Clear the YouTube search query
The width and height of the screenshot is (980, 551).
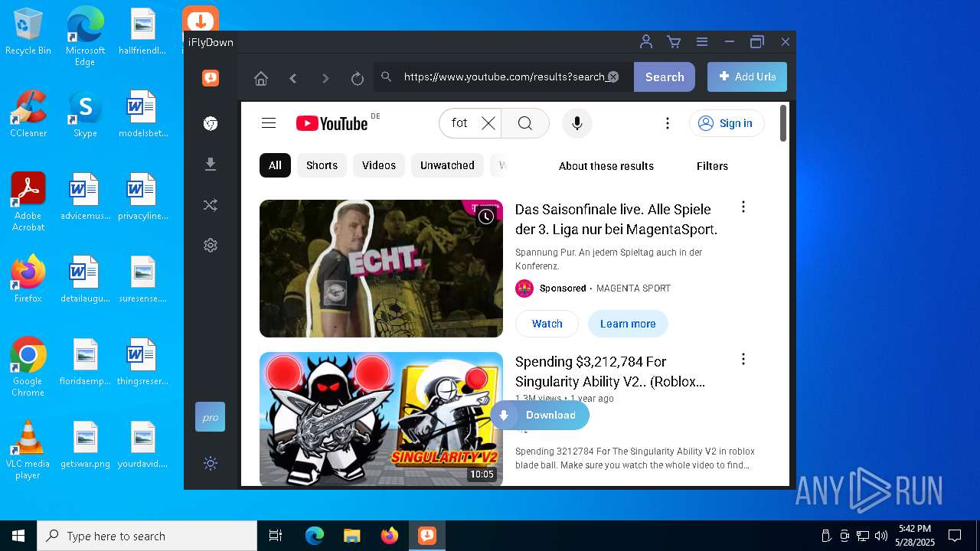tap(488, 123)
